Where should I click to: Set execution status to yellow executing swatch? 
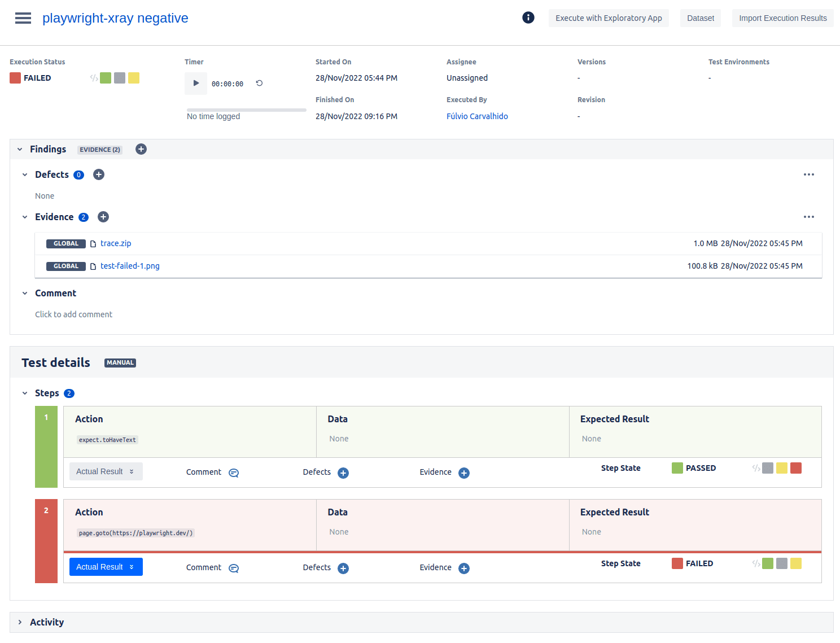point(134,78)
